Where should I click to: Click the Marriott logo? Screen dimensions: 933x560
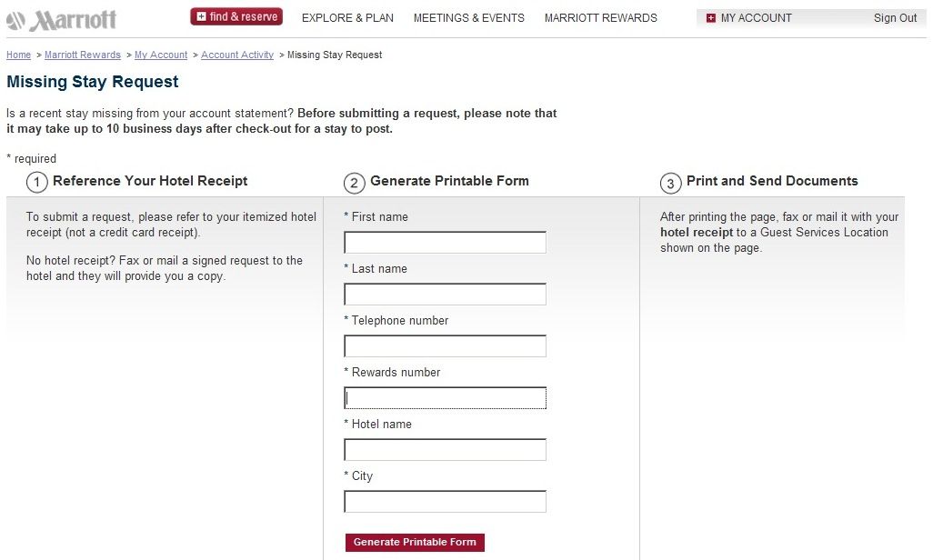[x=61, y=20]
